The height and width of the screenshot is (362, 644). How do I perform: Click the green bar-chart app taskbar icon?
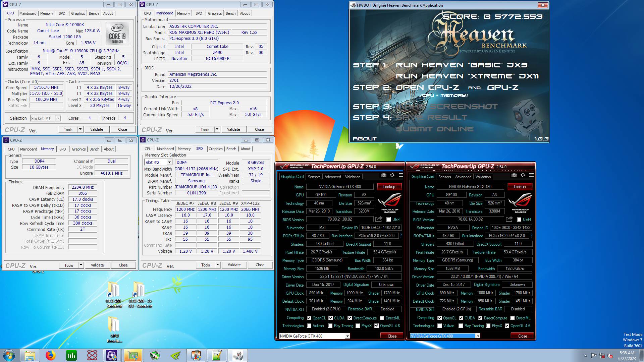click(71, 355)
